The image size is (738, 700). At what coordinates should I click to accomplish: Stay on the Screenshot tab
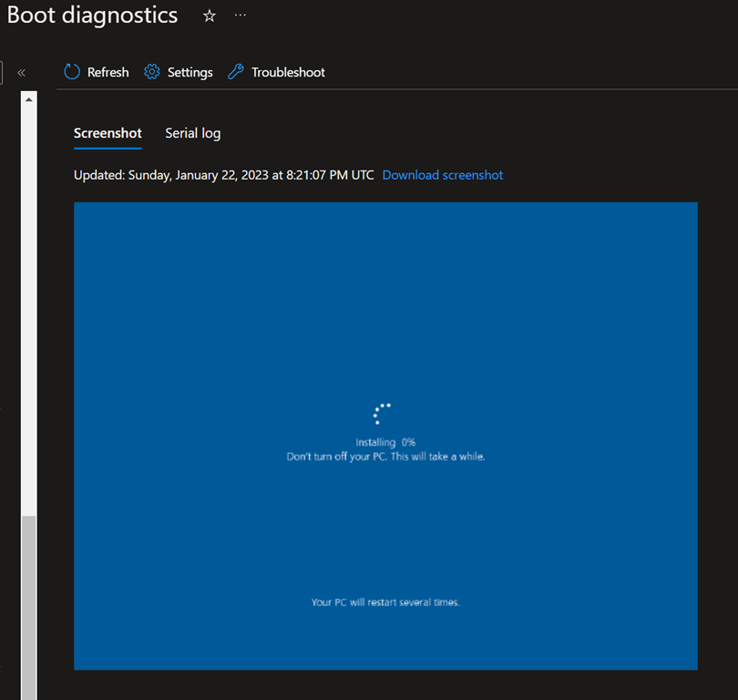coord(107,133)
